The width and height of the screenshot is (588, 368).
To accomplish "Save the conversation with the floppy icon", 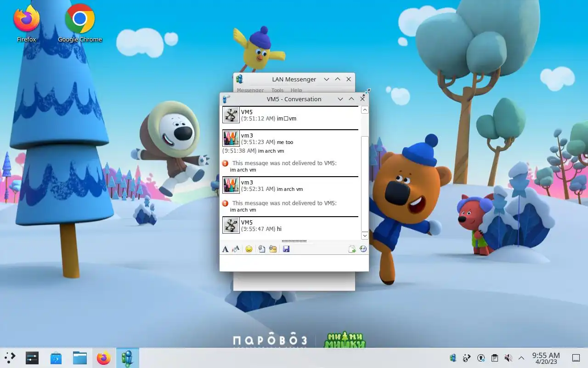I will pos(286,249).
